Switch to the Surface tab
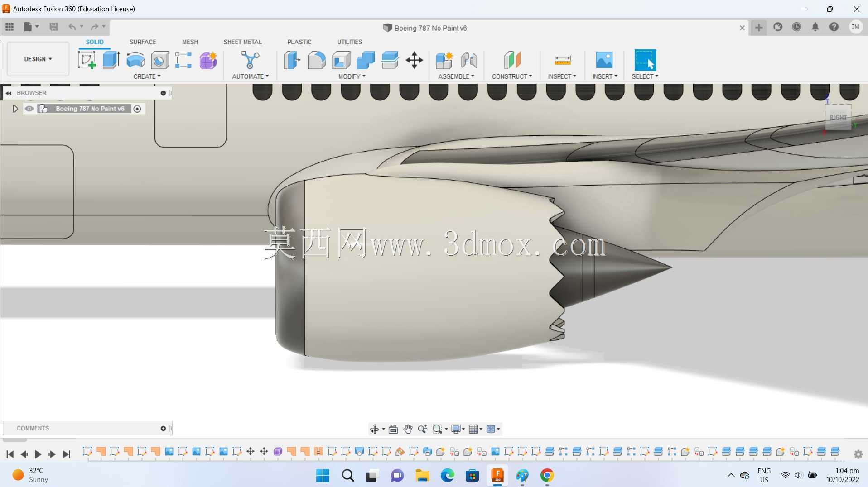Viewport: 868px width, 487px height. 143,42
